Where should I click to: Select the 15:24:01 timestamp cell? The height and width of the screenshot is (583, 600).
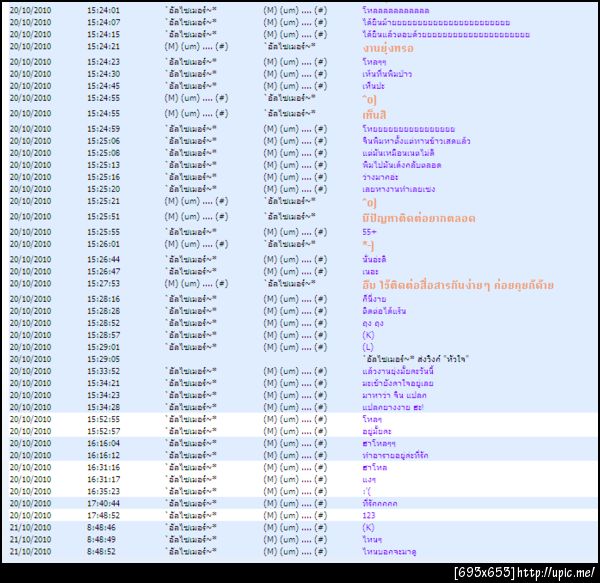(x=103, y=10)
